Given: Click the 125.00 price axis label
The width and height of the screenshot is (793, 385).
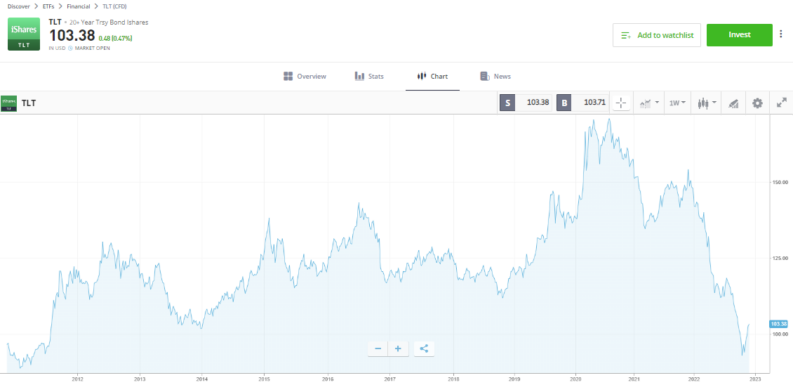Looking at the screenshot, I should click(781, 259).
